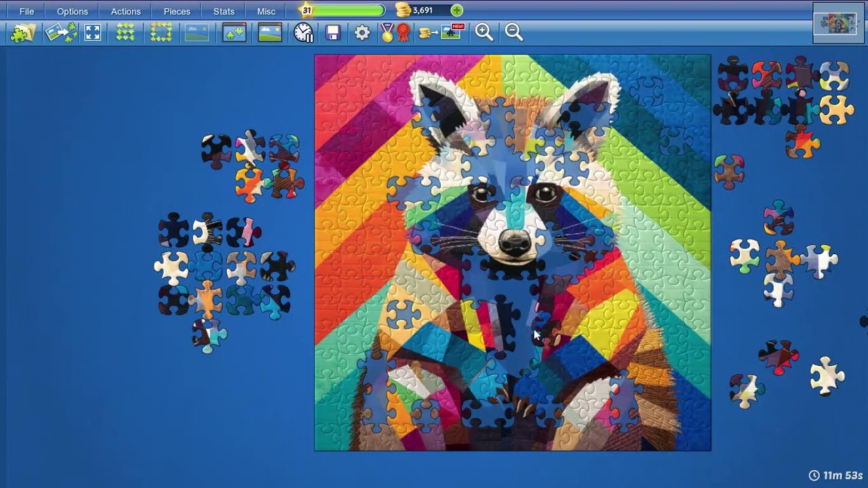Click the green plus to add coins
Viewport: 868px width, 488px height.
click(x=457, y=10)
